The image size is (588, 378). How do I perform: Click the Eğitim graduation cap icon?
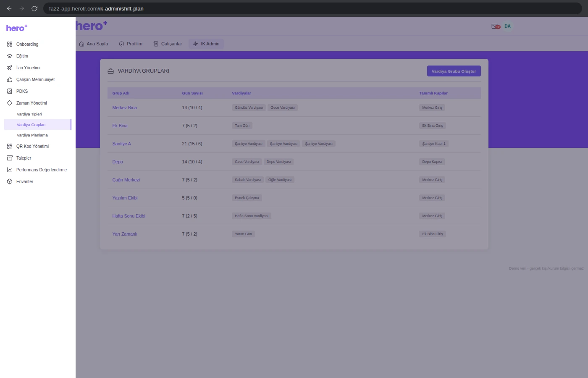(x=10, y=56)
